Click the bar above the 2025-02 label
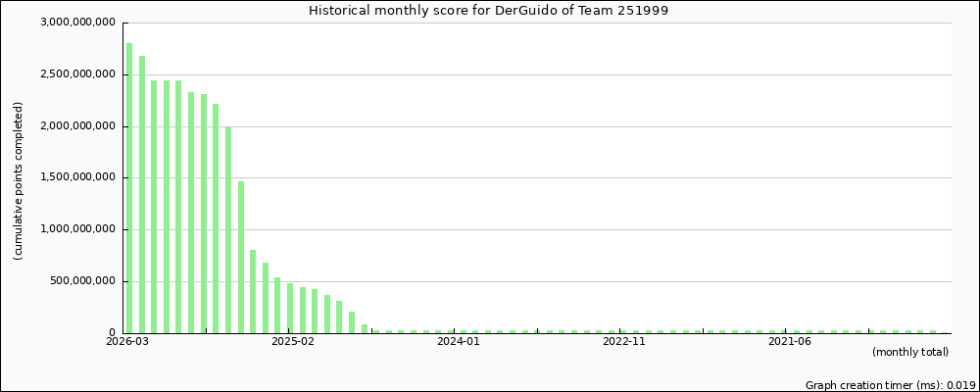Image resolution: width=980 pixels, height=392 pixels. click(290, 308)
